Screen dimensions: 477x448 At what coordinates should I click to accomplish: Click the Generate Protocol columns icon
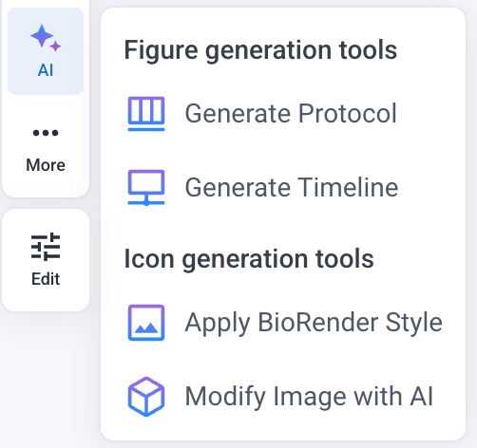146,114
